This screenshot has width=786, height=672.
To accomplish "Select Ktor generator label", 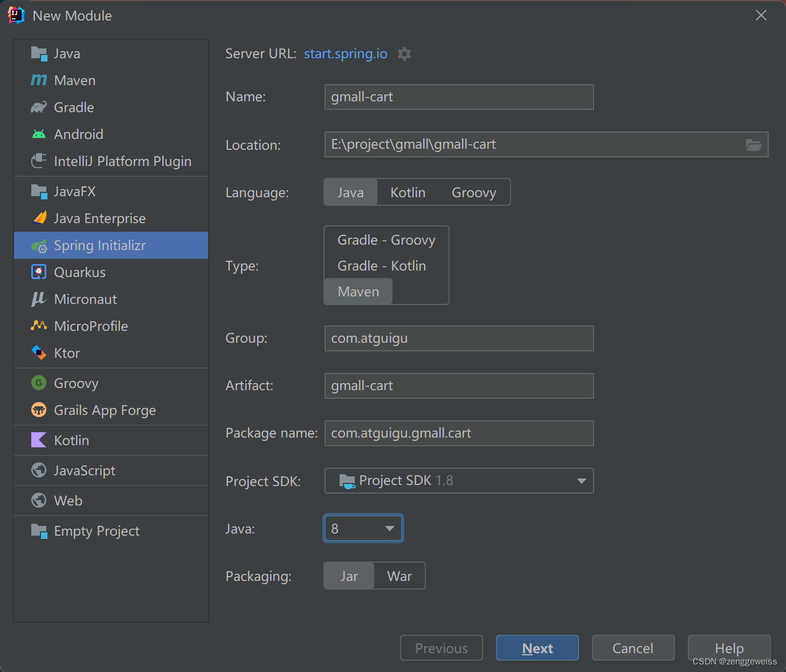I will pyautogui.click(x=67, y=353).
